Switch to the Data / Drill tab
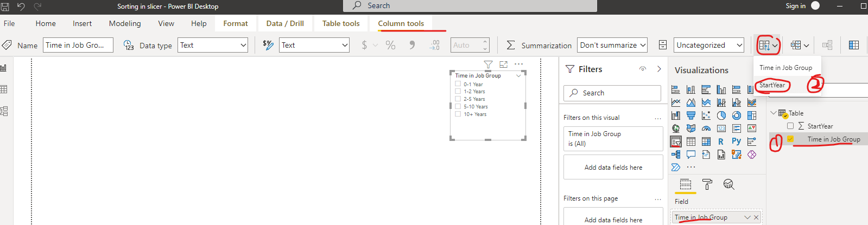Viewport: 868px width, 225px height. pyautogui.click(x=285, y=23)
